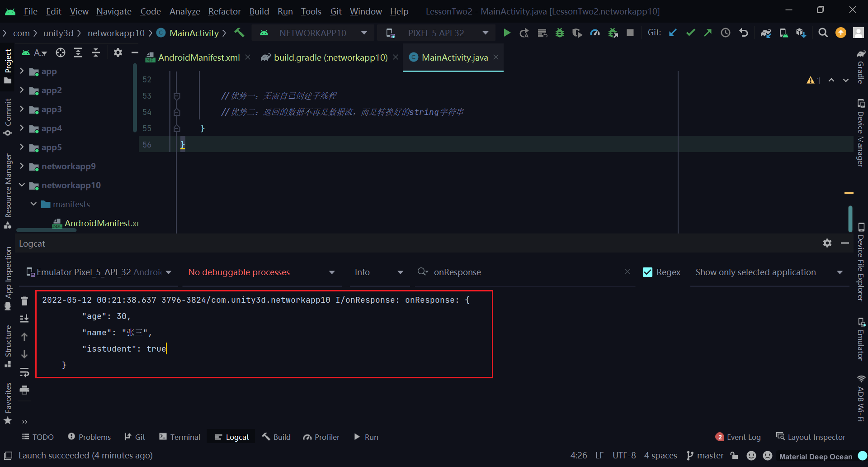Image resolution: width=868 pixels, height=467 pixels.
Task: Show Git history clock icon
Action: pyautogui.click(x=726, y=33)
